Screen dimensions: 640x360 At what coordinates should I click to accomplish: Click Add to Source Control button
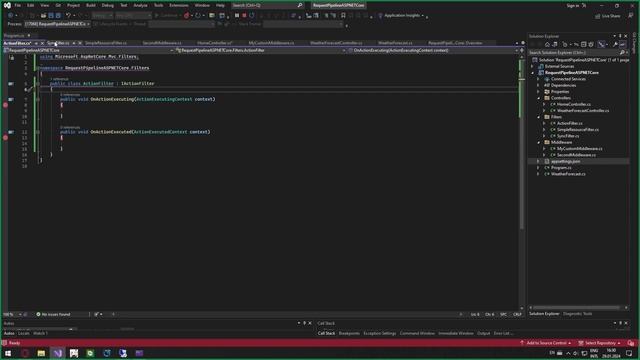click(545, 343)
